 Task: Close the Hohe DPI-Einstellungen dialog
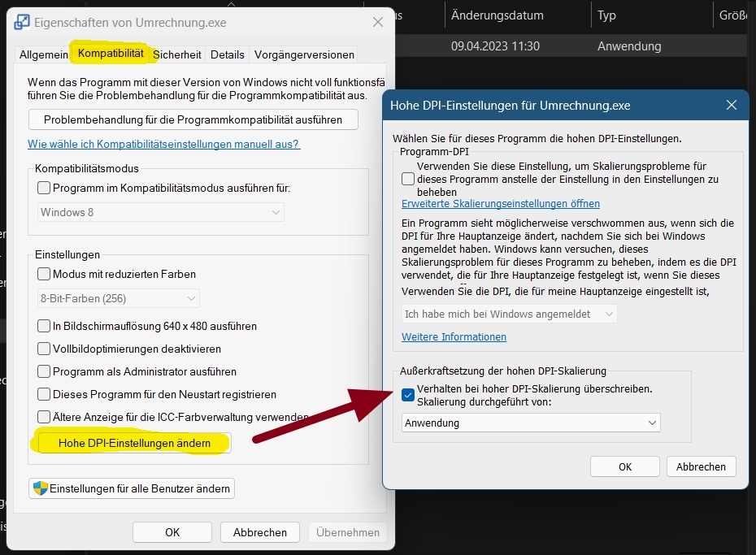point(731,106)
